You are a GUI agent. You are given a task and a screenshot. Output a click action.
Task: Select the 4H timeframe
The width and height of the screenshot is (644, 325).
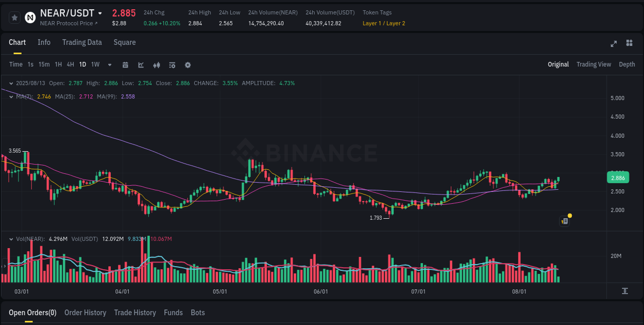pos(70,64)
